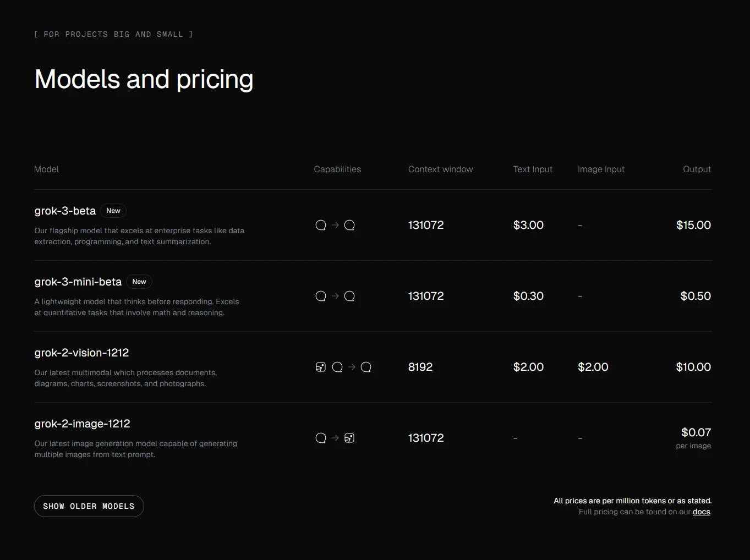Click image output icon for grok-2-image-1212
This screenshot has height=560, width=750.
(349, 438)
